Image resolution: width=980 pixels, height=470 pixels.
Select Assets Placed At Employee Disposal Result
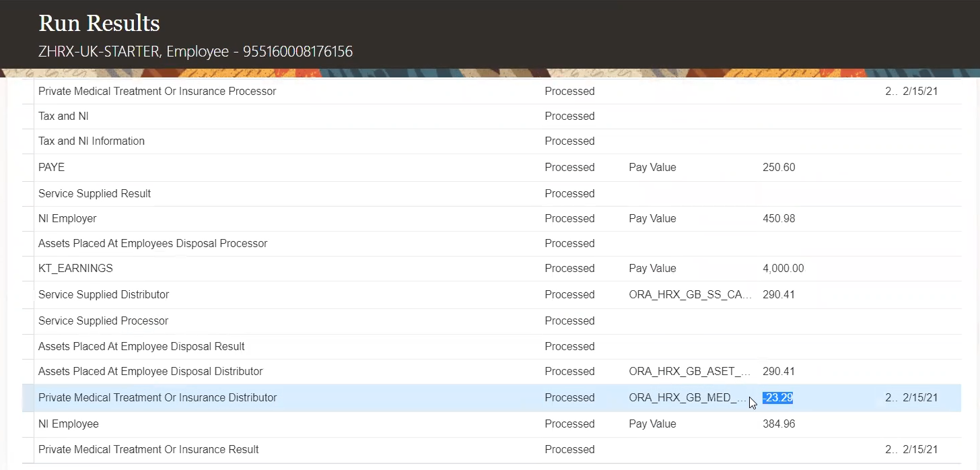pos(141,347)
